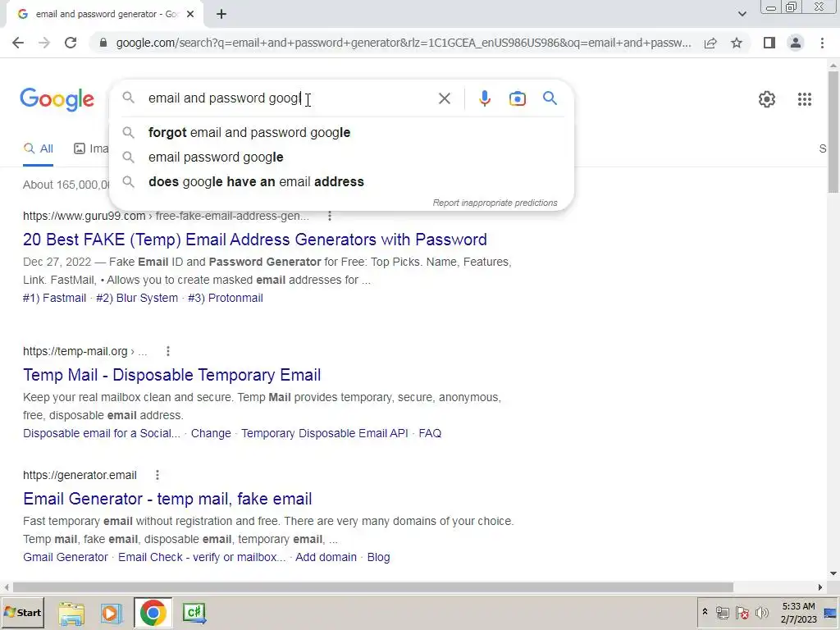The width and height of the screenshot is (840, 630).
Task: Go to Google home via the logo
Action: [57, 99]
